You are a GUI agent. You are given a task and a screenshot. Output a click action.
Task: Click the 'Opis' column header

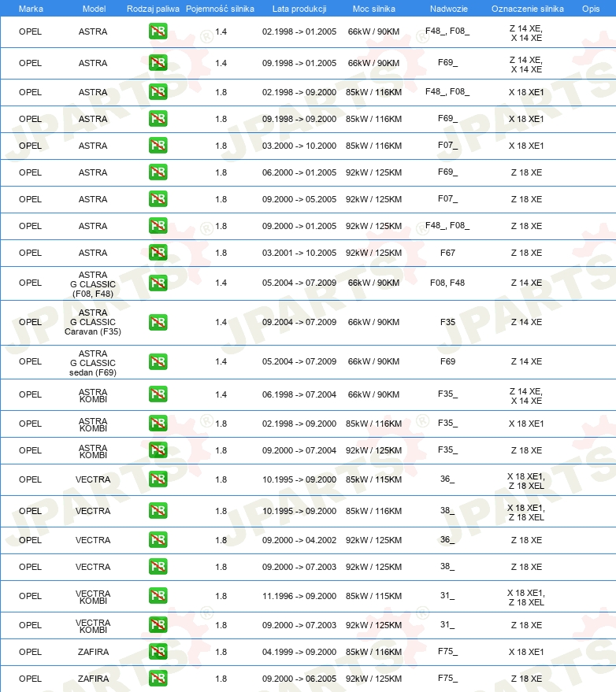tap(591, 9)
